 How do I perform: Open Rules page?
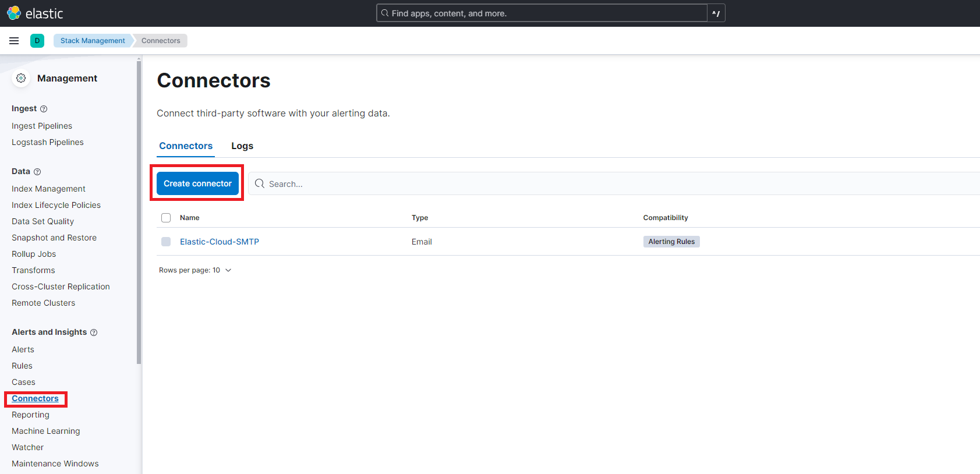click(x=22, y=366)
